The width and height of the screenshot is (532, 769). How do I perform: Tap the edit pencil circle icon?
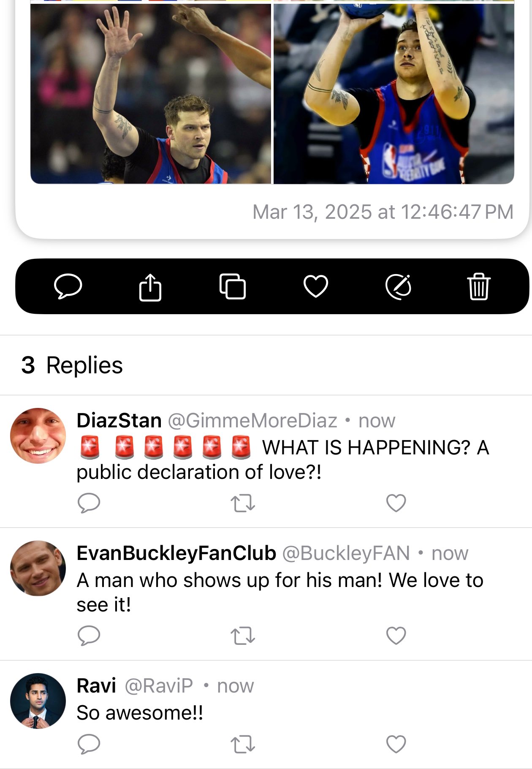tap(399, 287)
